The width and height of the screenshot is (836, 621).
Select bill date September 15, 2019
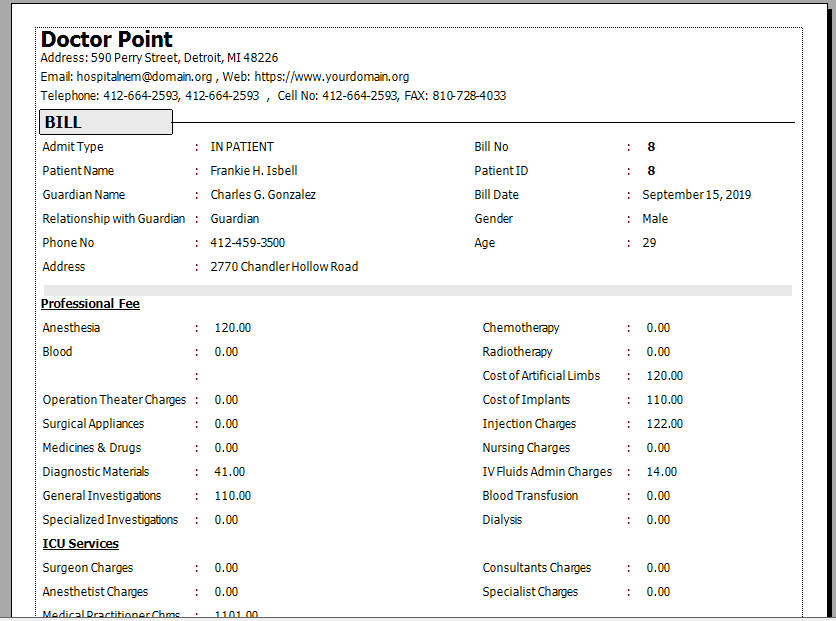coord(696,195)
